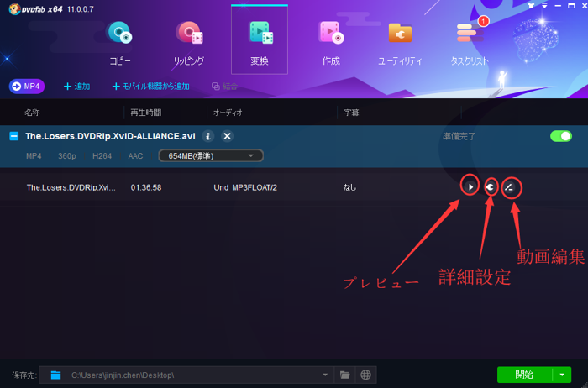Maximize the DVDFab window

[x=571, y=6]
